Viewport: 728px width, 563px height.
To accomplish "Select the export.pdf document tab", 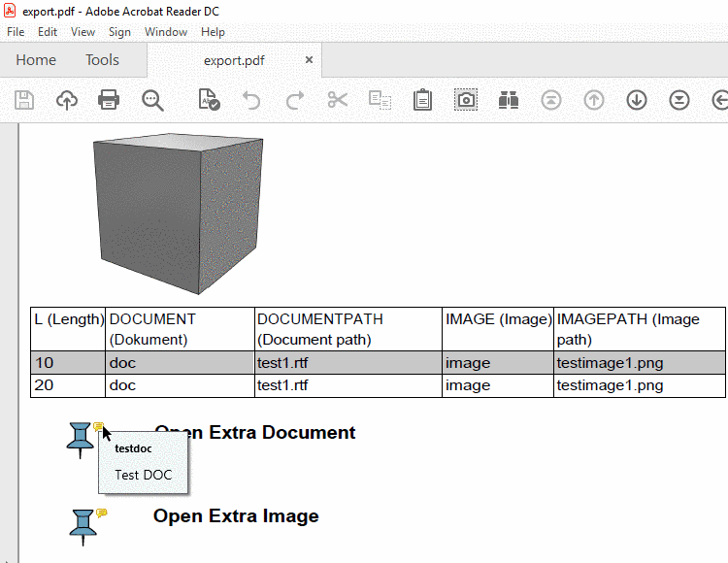I will click(234, 60).
